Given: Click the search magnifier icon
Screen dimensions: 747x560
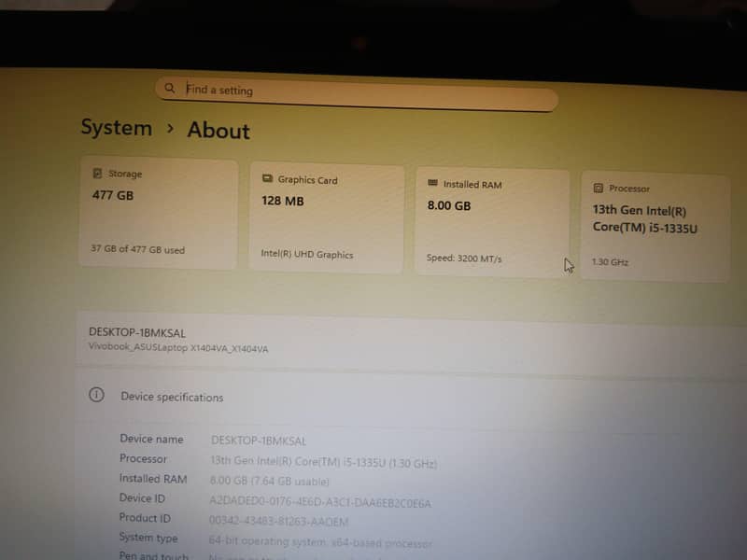Looking at the screenshot, I should [170, 88].
